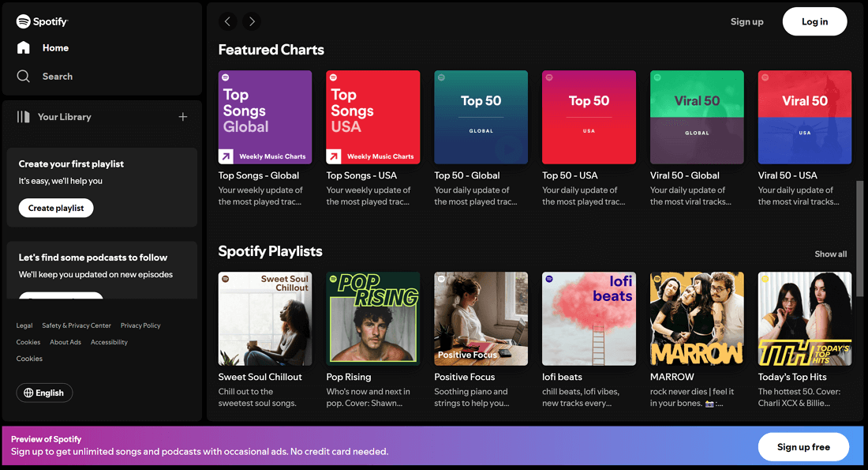Open the Top Songs USA cover

(373, 117)
